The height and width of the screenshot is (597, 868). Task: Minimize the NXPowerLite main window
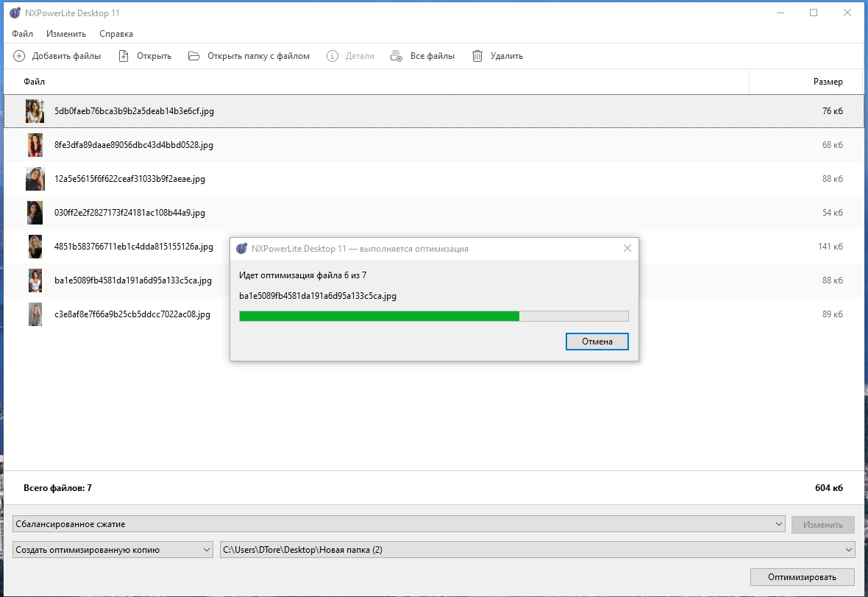click(780, 13)
